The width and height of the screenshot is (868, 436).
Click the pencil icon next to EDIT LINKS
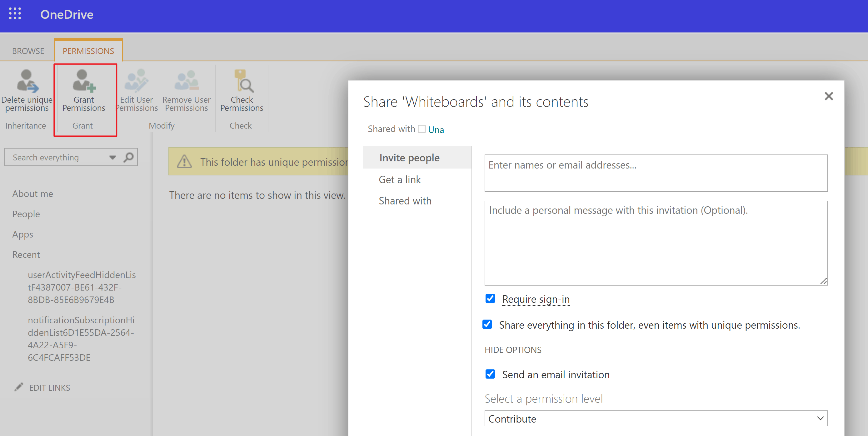18,387
